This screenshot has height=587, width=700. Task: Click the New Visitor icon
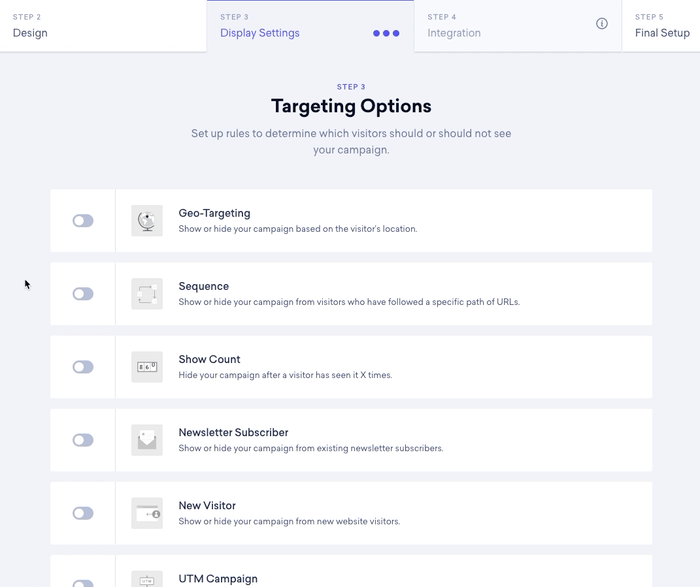click(x=147, y=513)
